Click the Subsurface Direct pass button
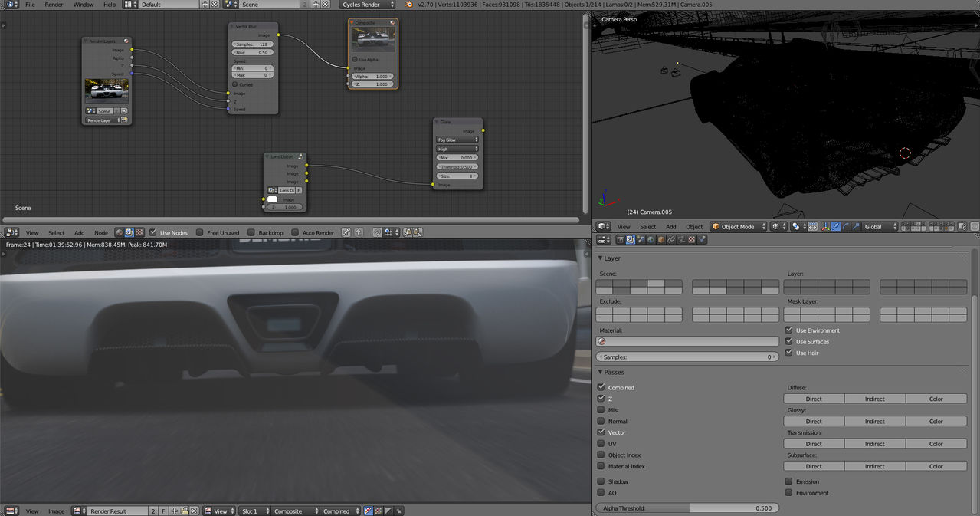The width and height of the screenshot is (980, 516). [814, 466]
